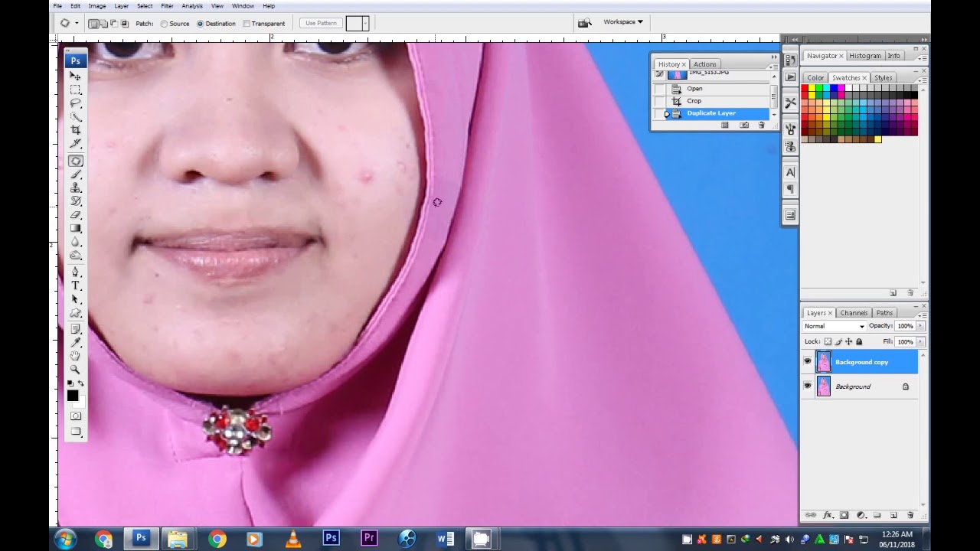Select the Patch tool in toolbox
980x551 pixels.
(75, 161)
